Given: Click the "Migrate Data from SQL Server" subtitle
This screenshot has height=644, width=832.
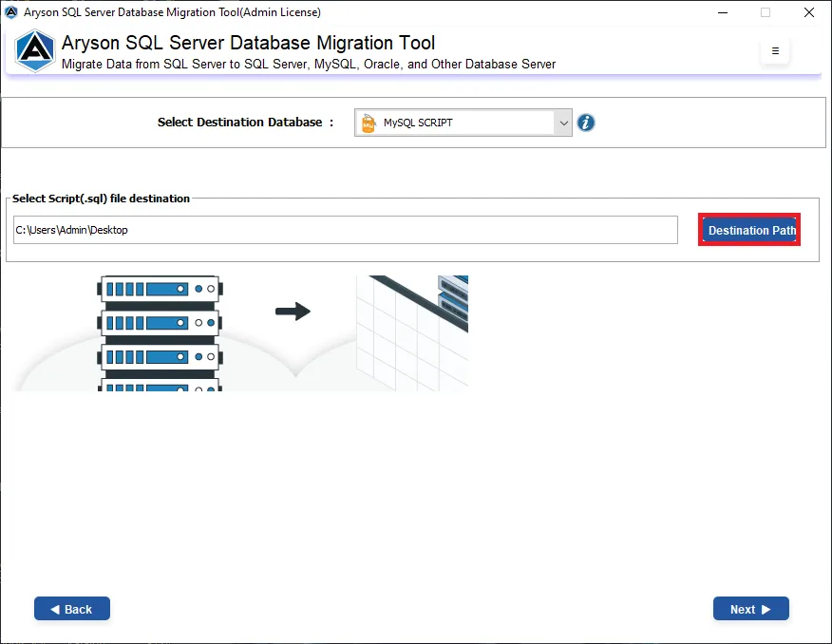Looking at the screenshot, I should pyautogui.click(x=309, y=65).
